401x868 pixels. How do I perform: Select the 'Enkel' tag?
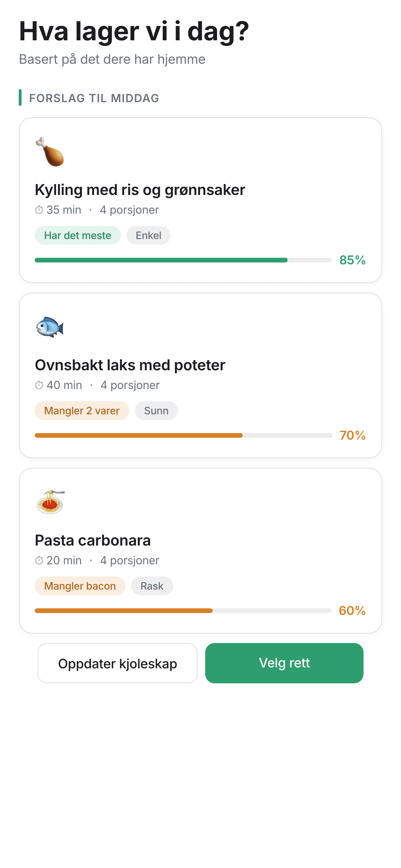pyautogui.click(x=148, y=235)
